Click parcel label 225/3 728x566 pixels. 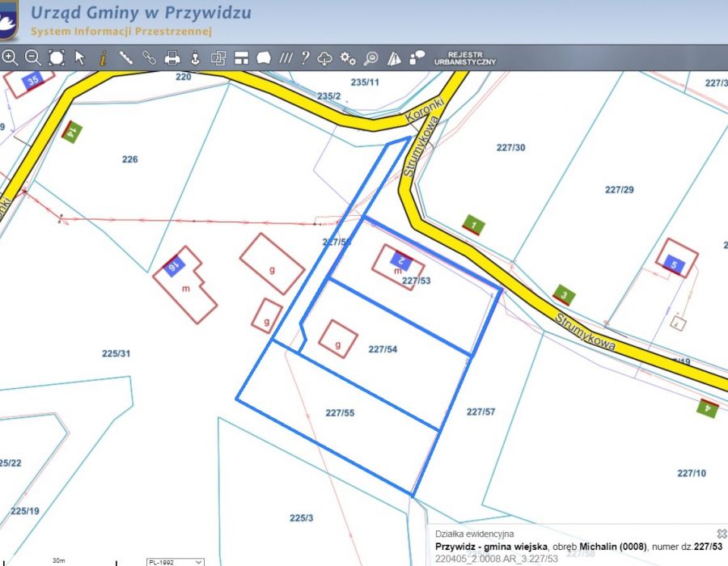point(302,517)
